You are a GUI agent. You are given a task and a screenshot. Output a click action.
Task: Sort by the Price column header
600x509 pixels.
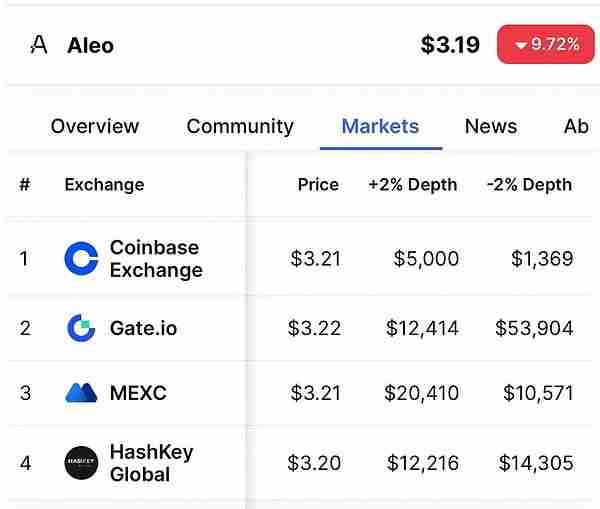point(318,184)
